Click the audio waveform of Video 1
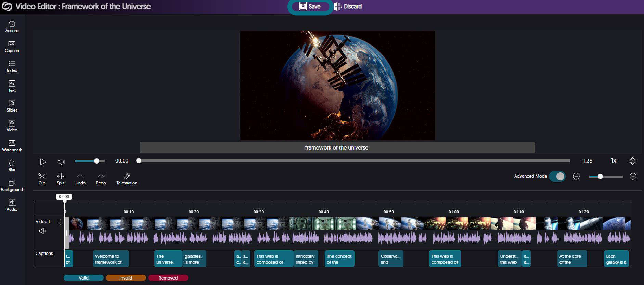Viewport: 644px width, 285px height. [349, 237]
